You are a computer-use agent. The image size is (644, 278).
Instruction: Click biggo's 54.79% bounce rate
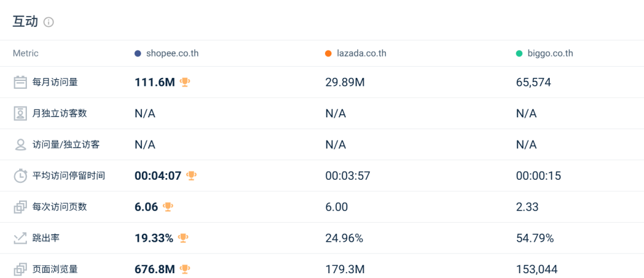pyautogui.click(x=535, y=238)
